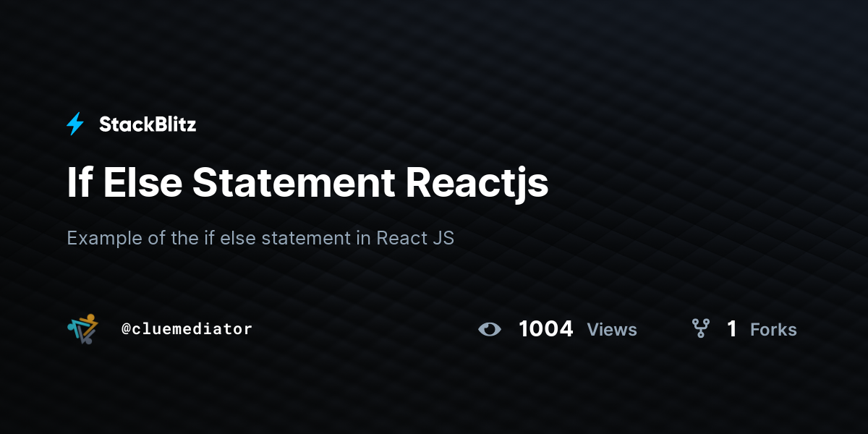The width and height of the screenshot is (868, 434).
Task: Click the fork branch icon
Action: (x=700, y=329)
